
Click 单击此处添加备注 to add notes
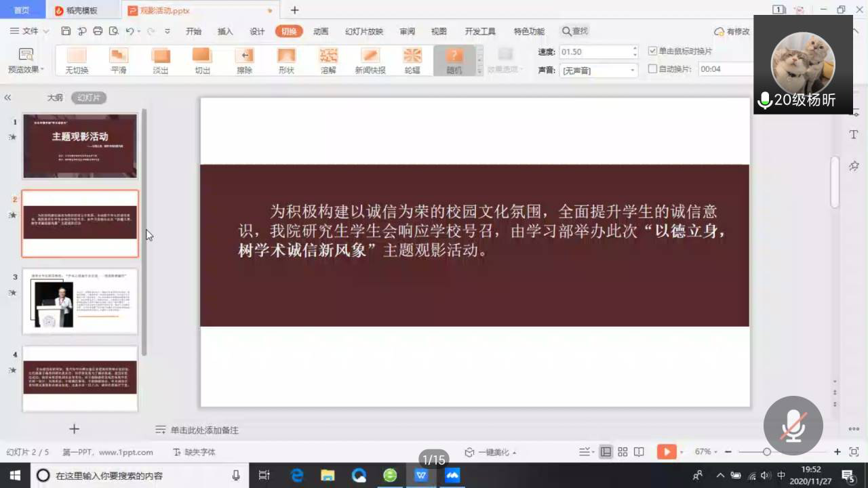204,430
